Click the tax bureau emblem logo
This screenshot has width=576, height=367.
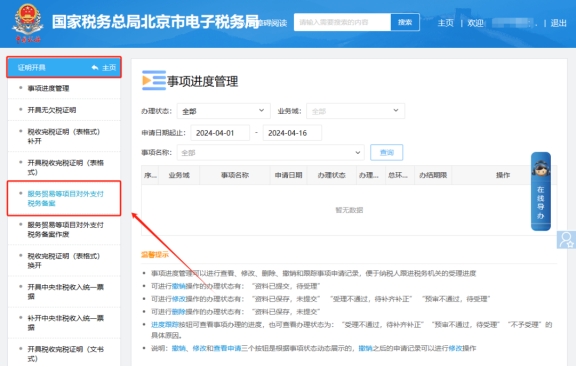click(27, 23)
